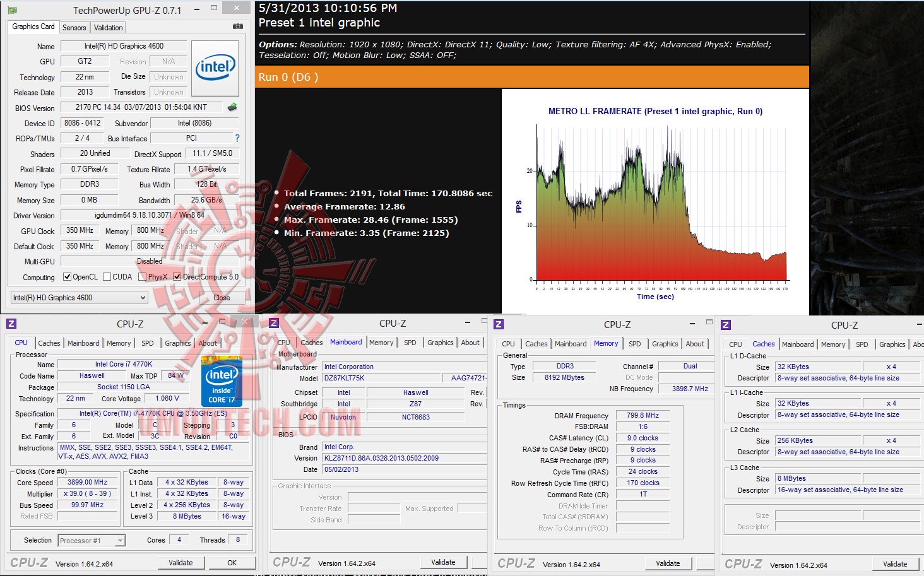The width and height of the screenshot is (924, 576).
Task: Click the CPU Name value 'Intel Core i7 4770K'
Action: (124, 364)
